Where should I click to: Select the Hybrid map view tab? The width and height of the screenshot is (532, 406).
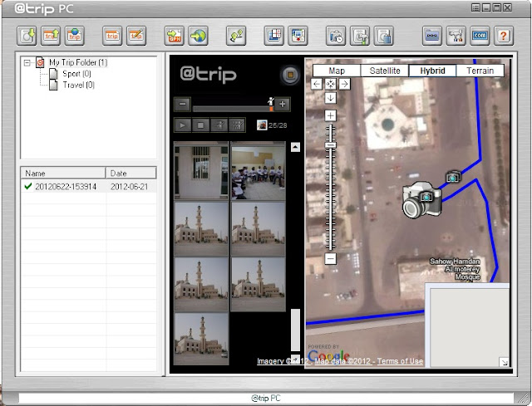432,71
